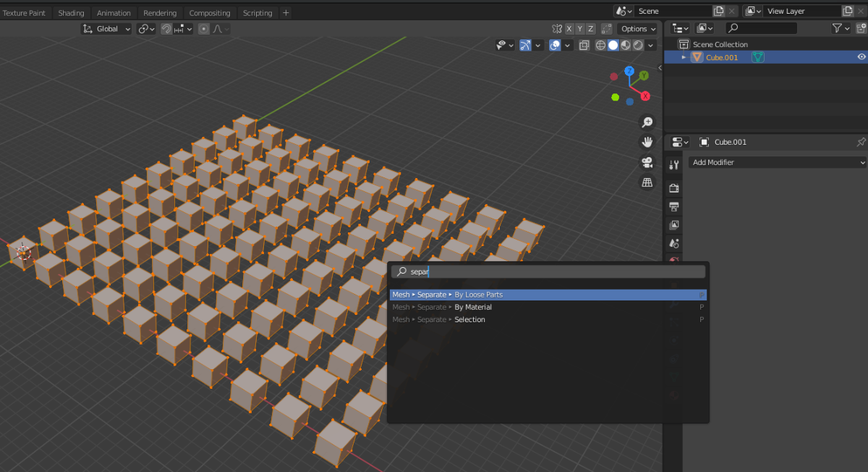Add a new view layer icon
This screenshot has width=868, height=472.
coord(848,11)
